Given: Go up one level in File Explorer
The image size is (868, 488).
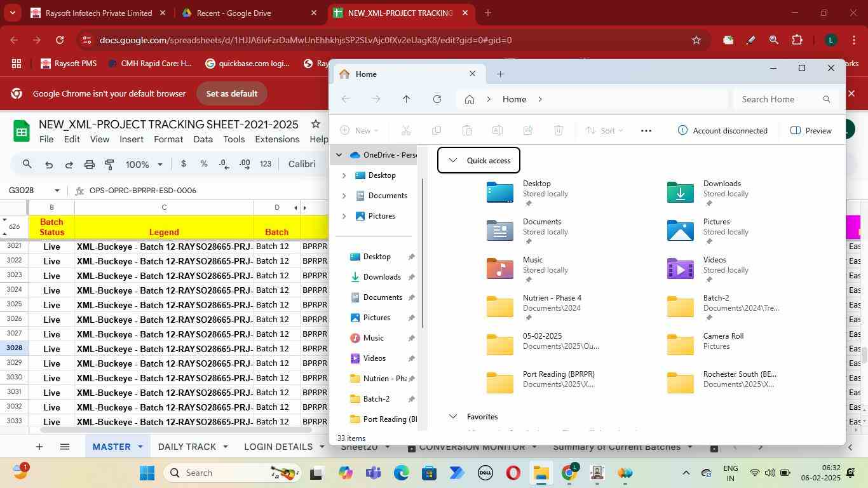Looking at the screenshot, I should click(406, 99).
